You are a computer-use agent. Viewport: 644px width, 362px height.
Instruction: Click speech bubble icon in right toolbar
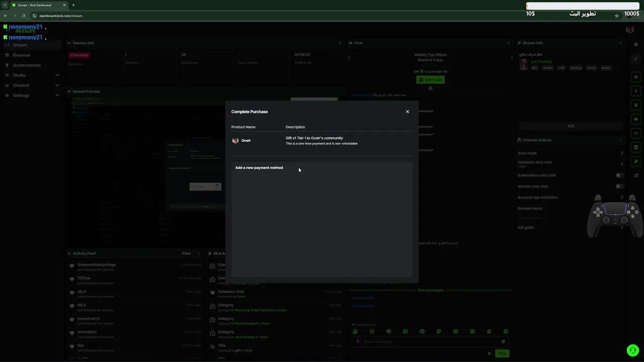click(x=636, y=120)
